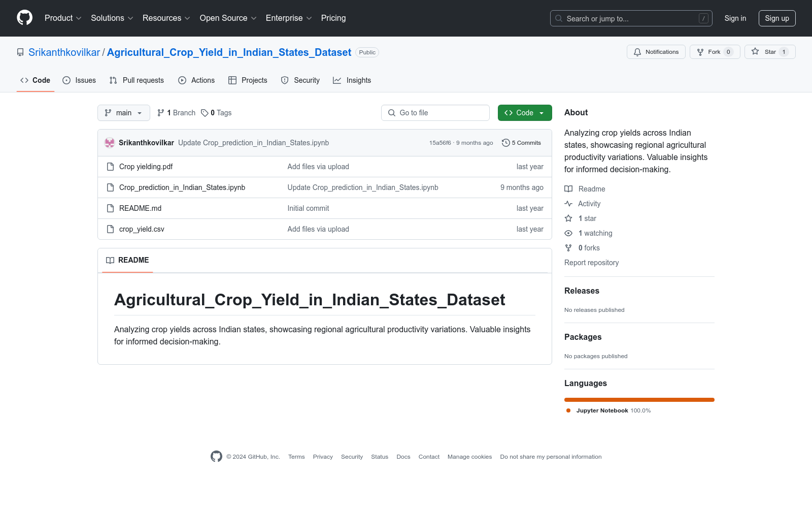This screenshot has height=508, width=812.
Task: Click the footer Privacy link
Action: 323,457
